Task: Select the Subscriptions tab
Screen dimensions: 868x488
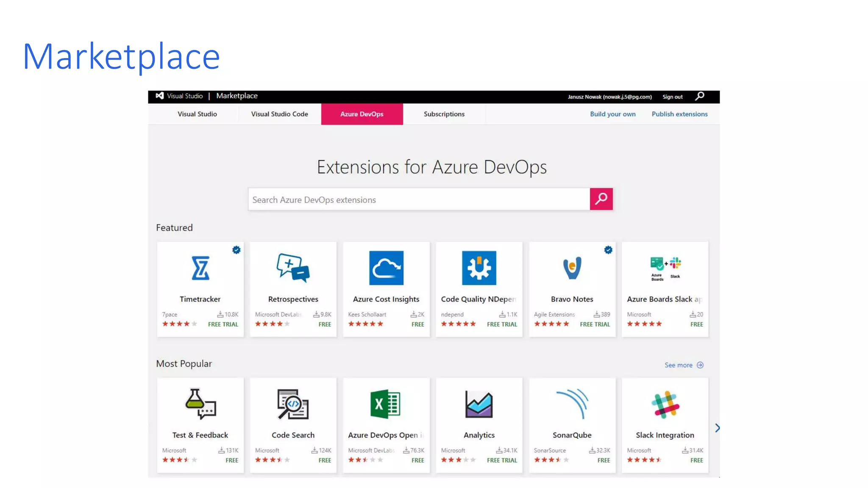Action: click(444, 114)
